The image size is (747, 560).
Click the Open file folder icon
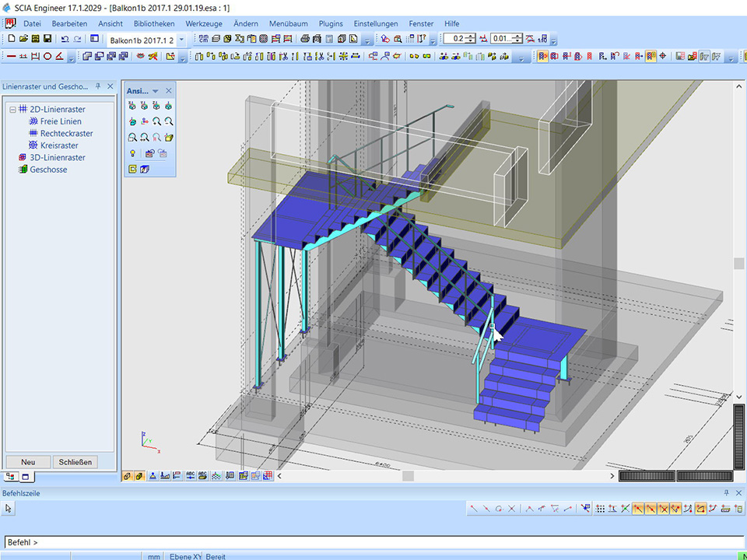click(x=23, y=39)
